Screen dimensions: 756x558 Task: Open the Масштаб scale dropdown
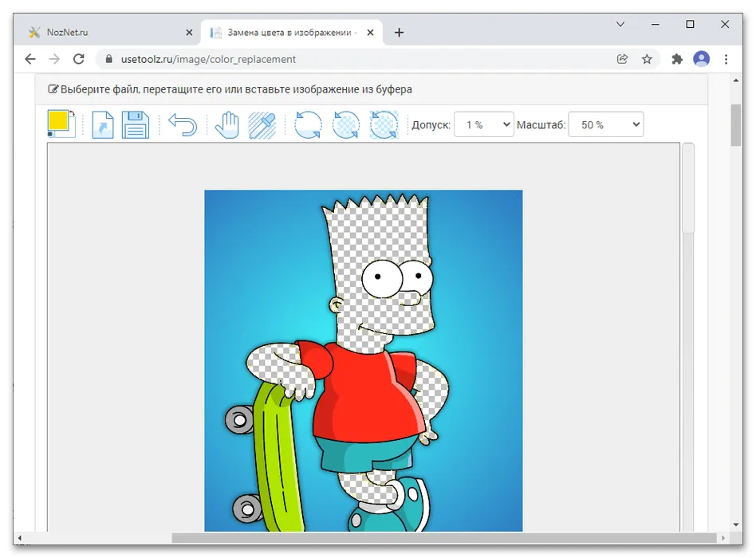[605, 125]
